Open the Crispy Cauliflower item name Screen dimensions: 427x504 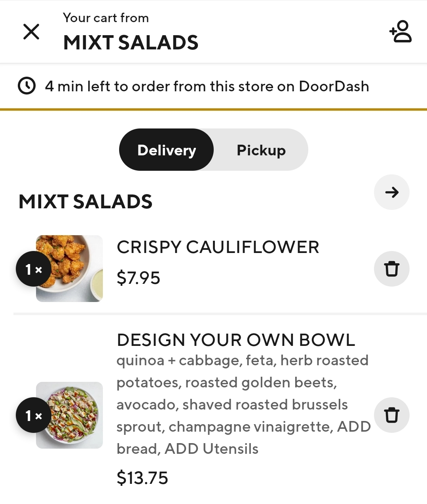218,247
